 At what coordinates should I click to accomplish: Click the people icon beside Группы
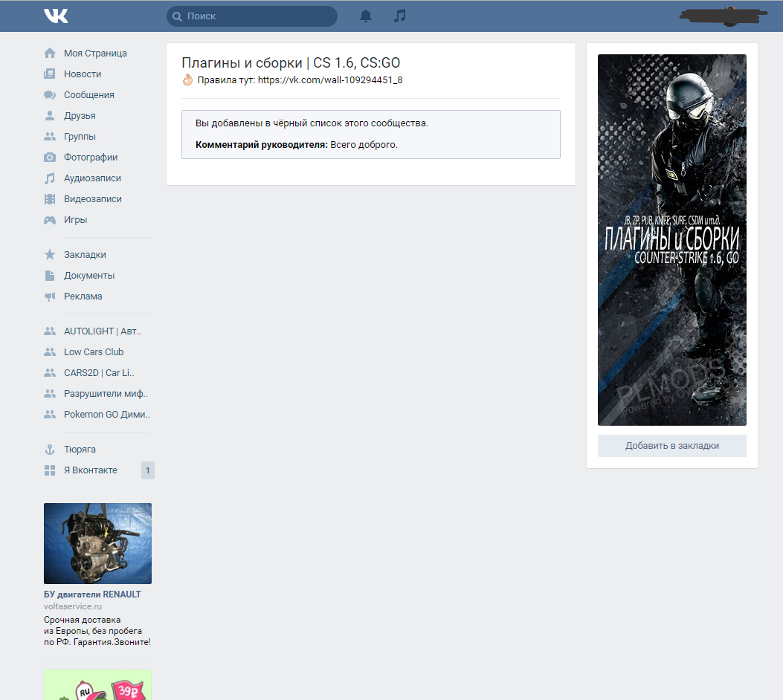(x=49, y=136)
